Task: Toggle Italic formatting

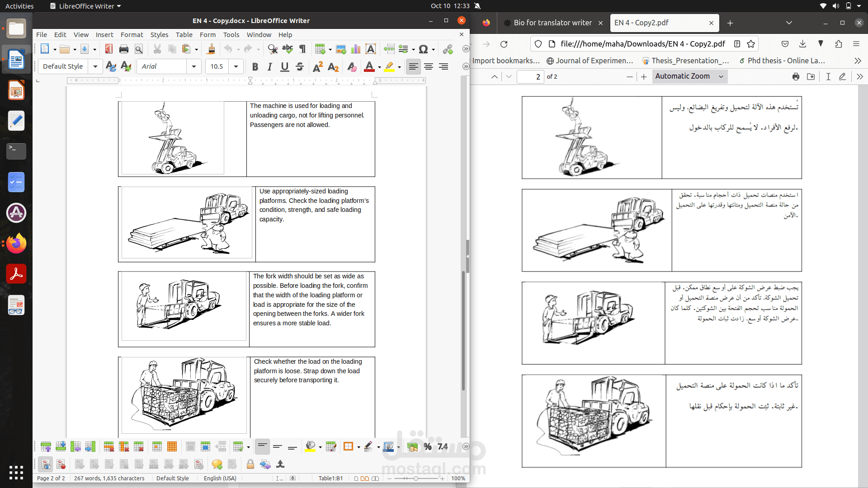Action: click(x=270, y=67)
